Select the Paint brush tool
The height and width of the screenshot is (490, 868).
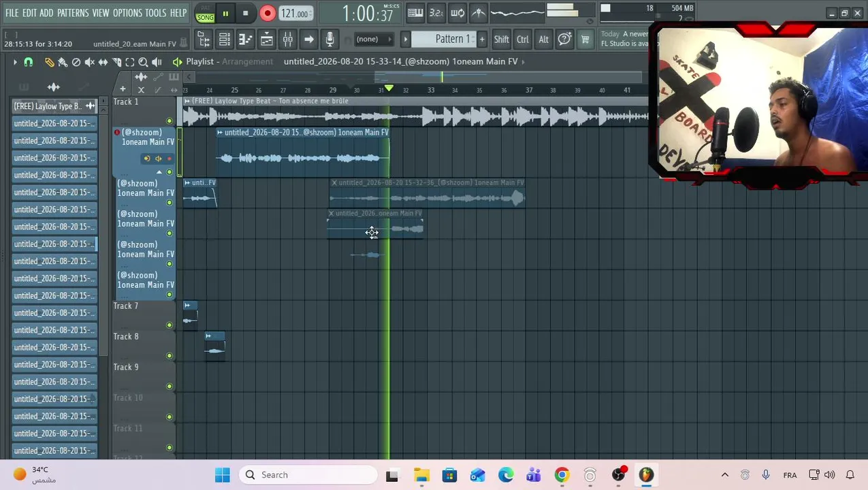click(63, 62)
